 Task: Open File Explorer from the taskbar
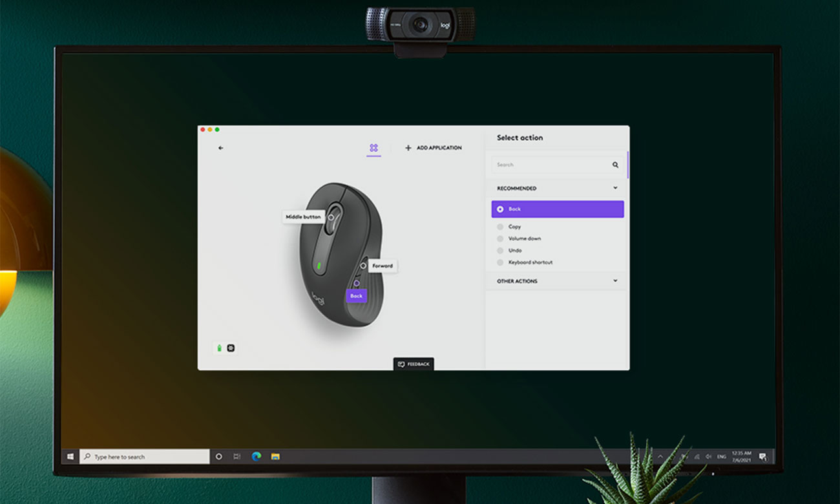click(275, 457)
